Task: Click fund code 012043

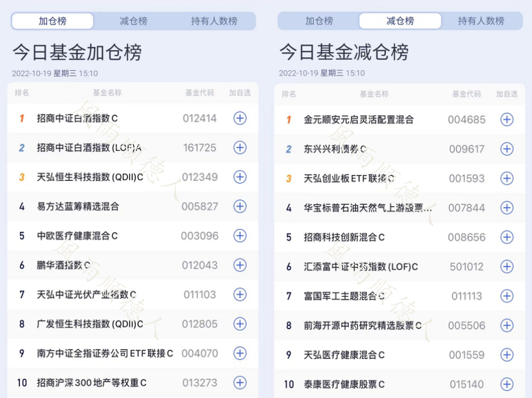Action: pos(200,265)
